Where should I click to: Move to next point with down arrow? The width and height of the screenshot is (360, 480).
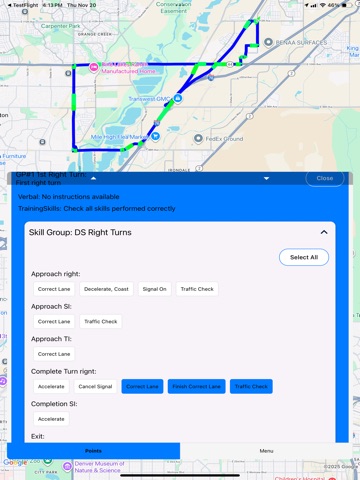pos(266,178)
